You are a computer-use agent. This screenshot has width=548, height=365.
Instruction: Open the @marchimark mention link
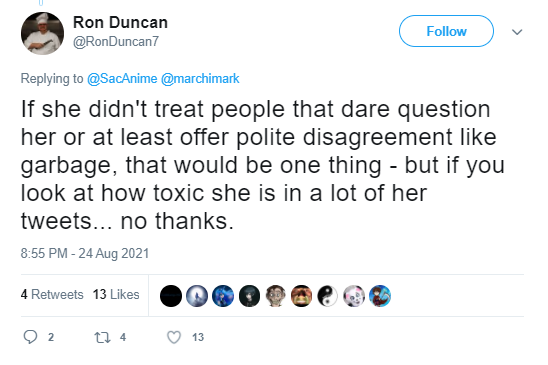(x=200, y=79)
